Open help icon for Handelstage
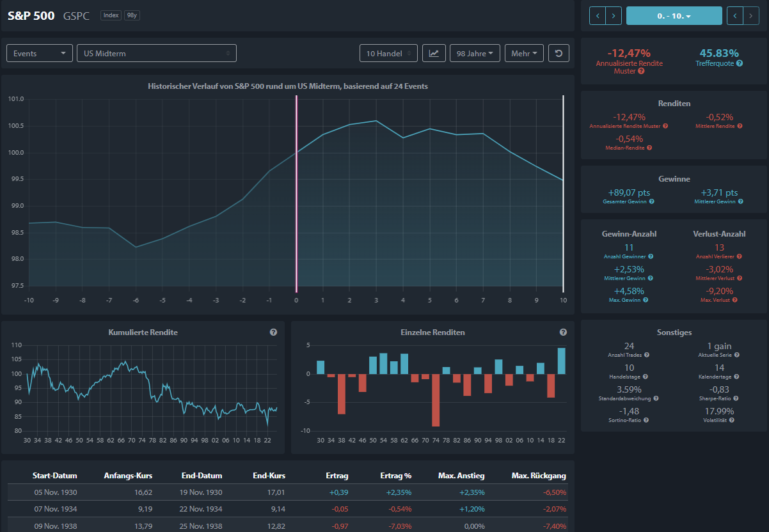 (x=645, y=377)
